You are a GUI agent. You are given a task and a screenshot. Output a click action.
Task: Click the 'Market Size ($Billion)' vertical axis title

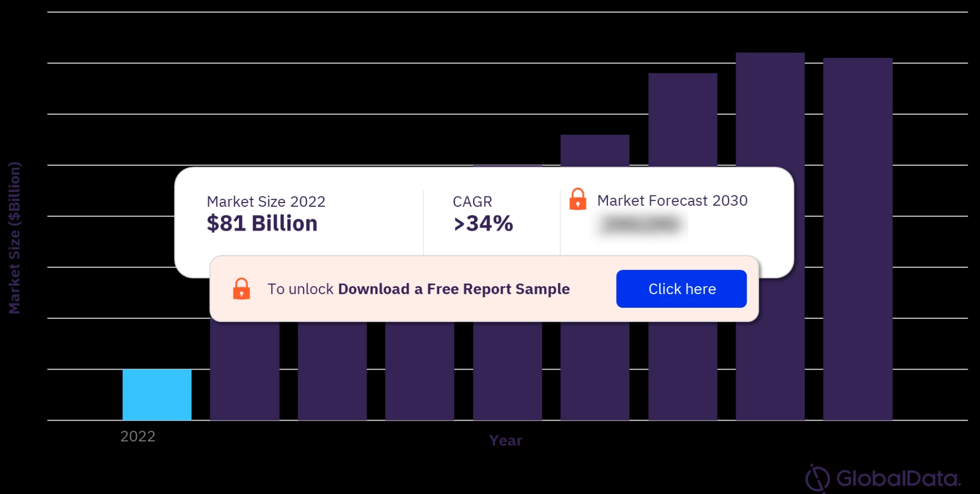(14, 237)
